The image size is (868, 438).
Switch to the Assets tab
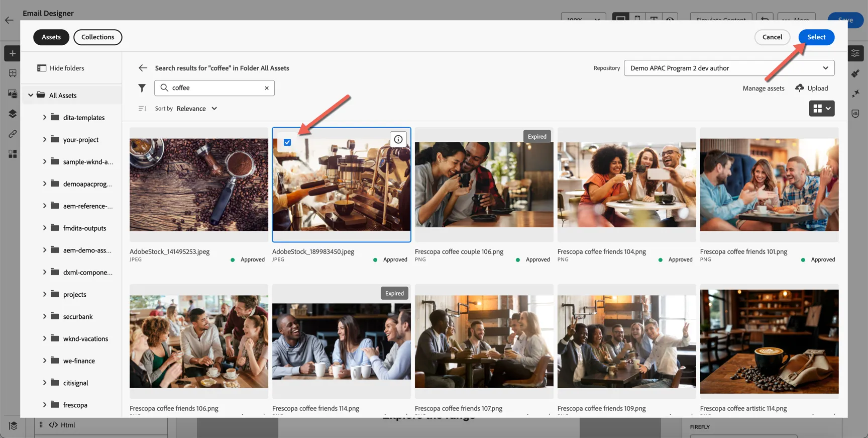(x=51, y=37)
